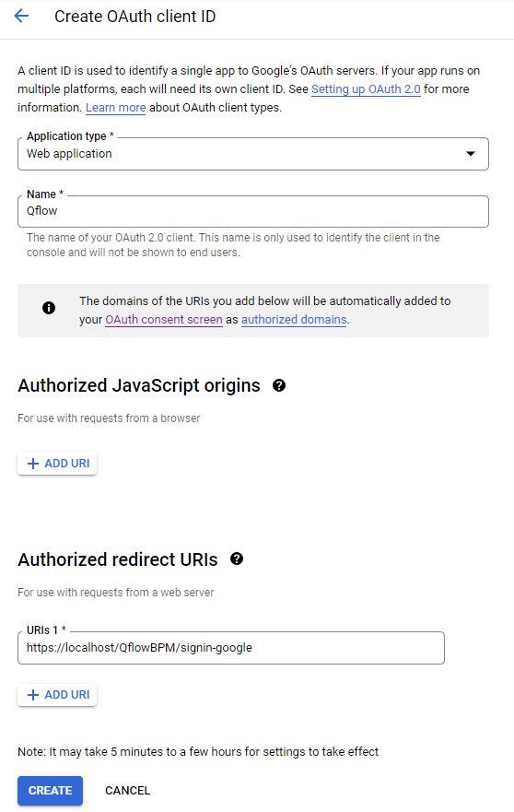The width and height of the screenshot is (514, 812).
Task: Click the Name field containing Qflow
Action: 253,211
